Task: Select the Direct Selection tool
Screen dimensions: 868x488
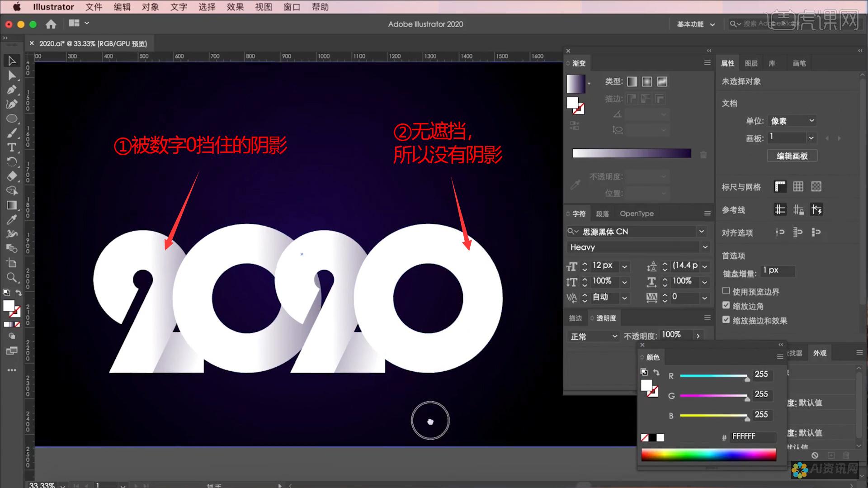Action: (12, 76)
